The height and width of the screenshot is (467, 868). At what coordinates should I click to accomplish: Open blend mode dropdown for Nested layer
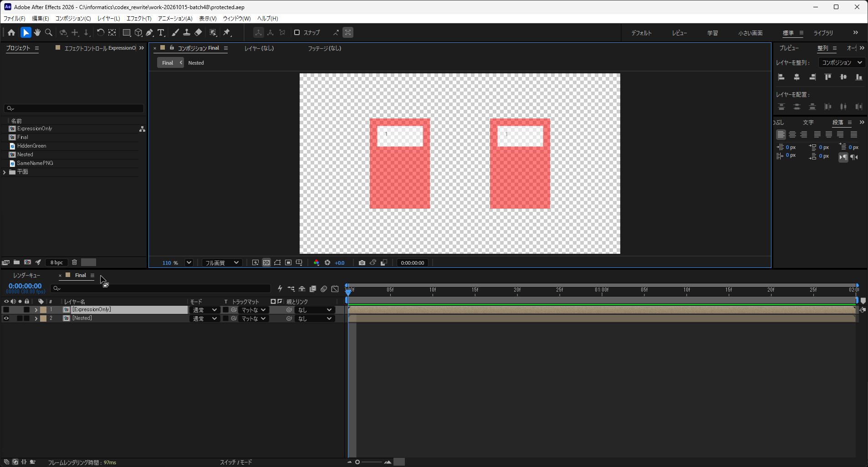[x=204, y=318]
